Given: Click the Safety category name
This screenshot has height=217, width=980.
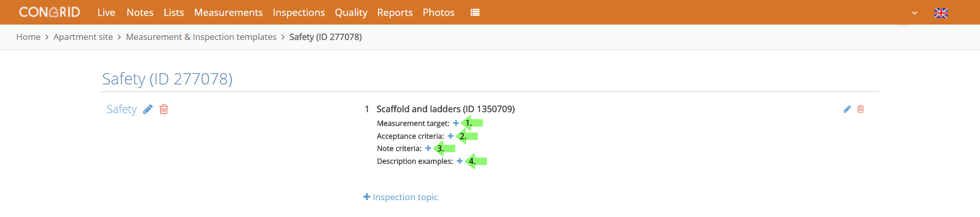Looking at the screenshot, I should [122, 109].
